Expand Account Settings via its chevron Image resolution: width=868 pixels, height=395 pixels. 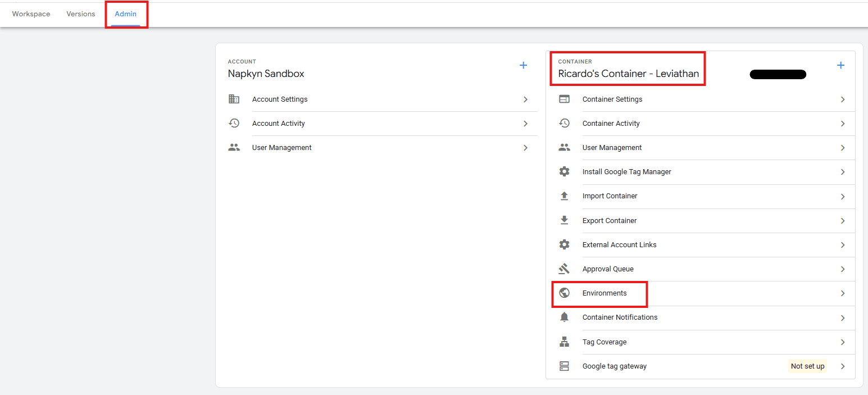[x=525, y=99]
